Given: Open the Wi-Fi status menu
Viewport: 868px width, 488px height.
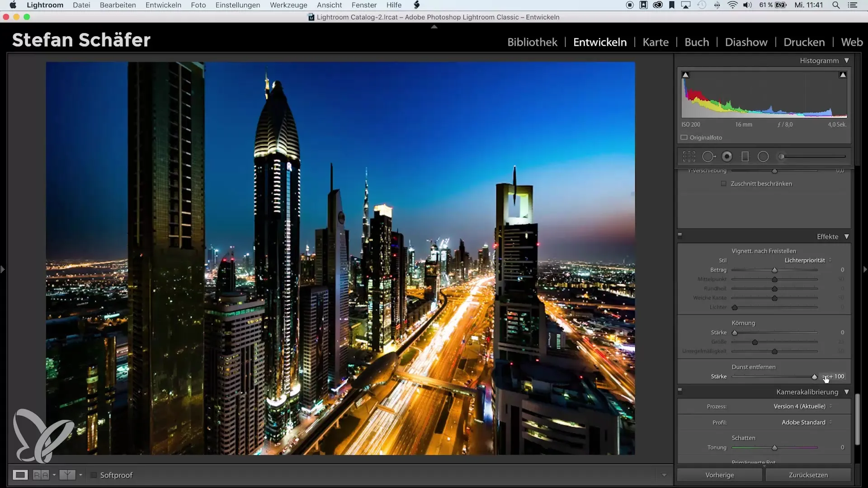Looking at the screenshot, I should [732, 5].
